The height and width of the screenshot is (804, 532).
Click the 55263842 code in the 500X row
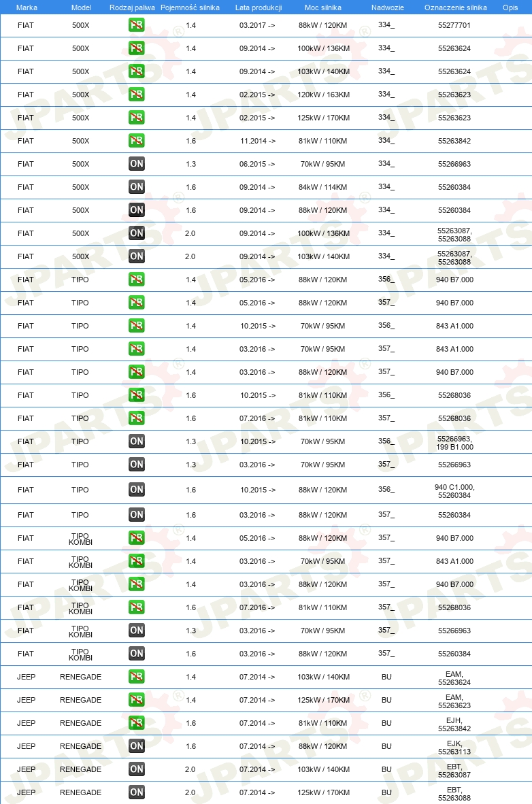coord(454,141)
